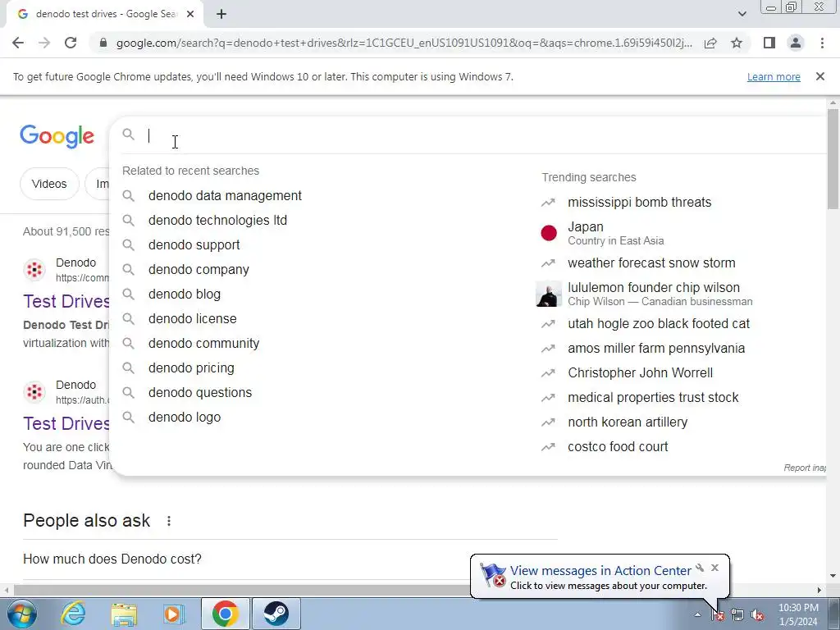Open the second Test Drives result link
Image resolution: width=840 pixels, height=630 pixels.
pyautogui.click(x=66, y=423)
